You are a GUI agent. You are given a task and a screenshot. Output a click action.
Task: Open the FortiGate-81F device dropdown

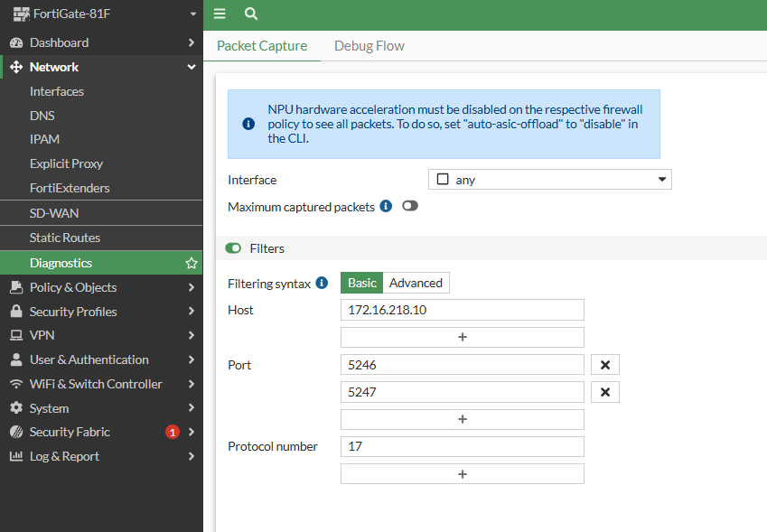99,14
